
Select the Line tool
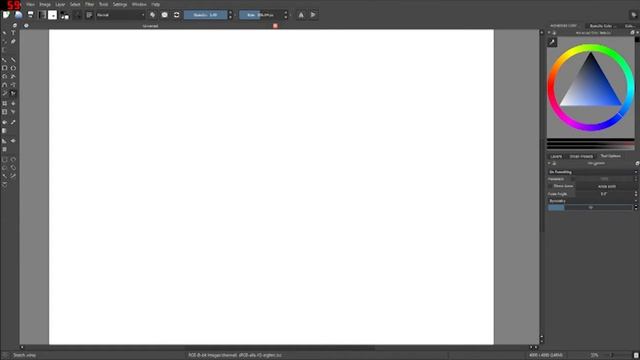point(13,60)
